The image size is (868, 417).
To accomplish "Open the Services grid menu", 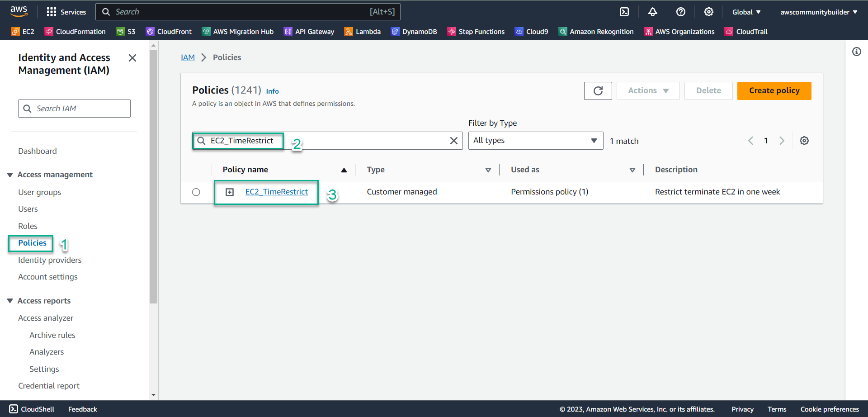I will coord(66,12).
